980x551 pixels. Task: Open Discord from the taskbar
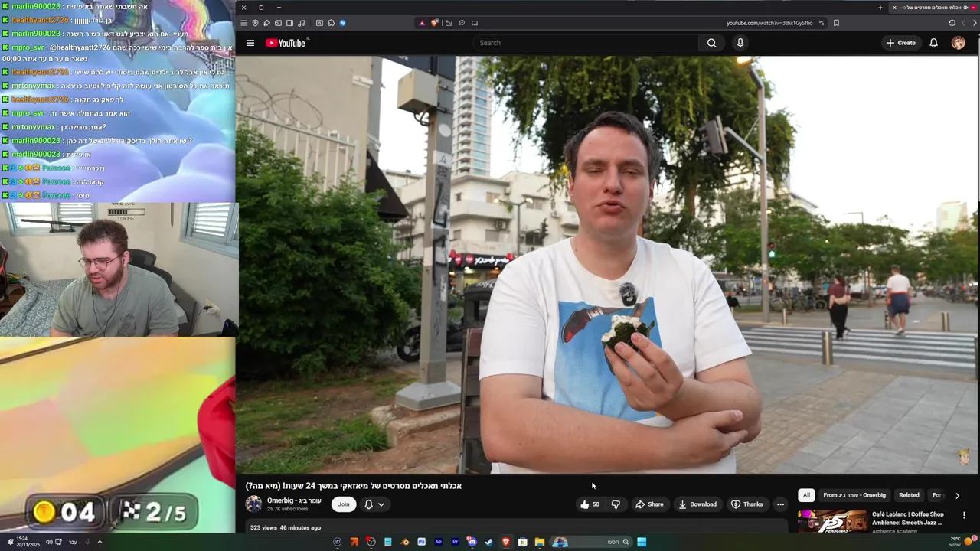(x=472, y=542)
